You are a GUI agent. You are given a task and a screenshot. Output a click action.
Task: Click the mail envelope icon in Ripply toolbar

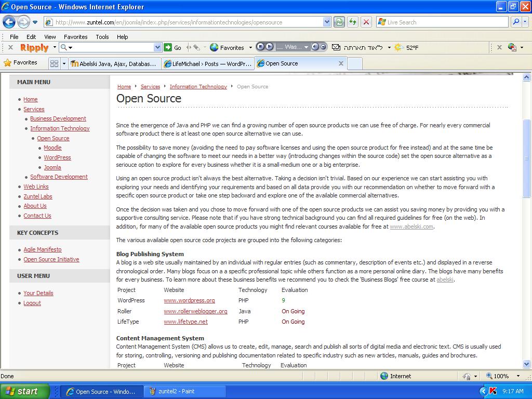click(x=336, y=47)
